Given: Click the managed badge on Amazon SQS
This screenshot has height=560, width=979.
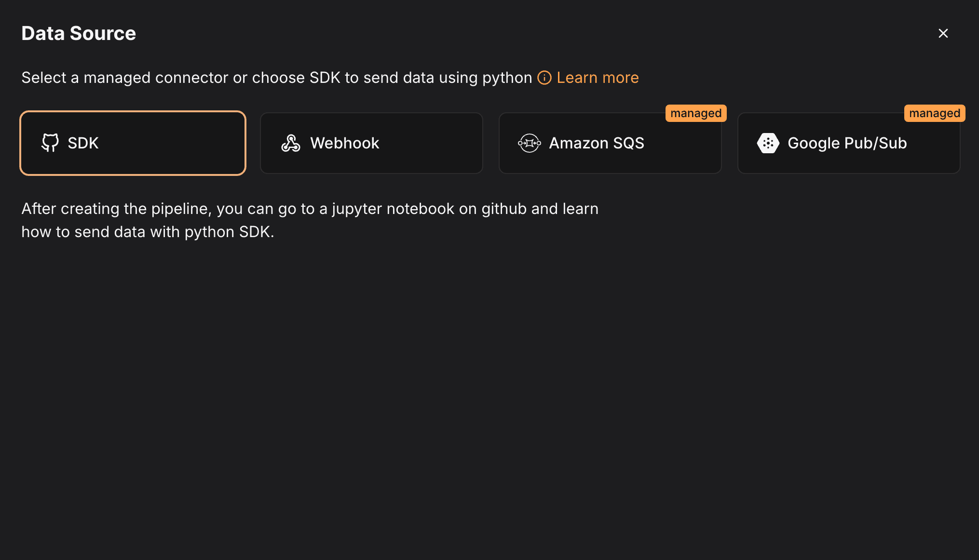Looking at the screenshot, I should coord(695,113).
